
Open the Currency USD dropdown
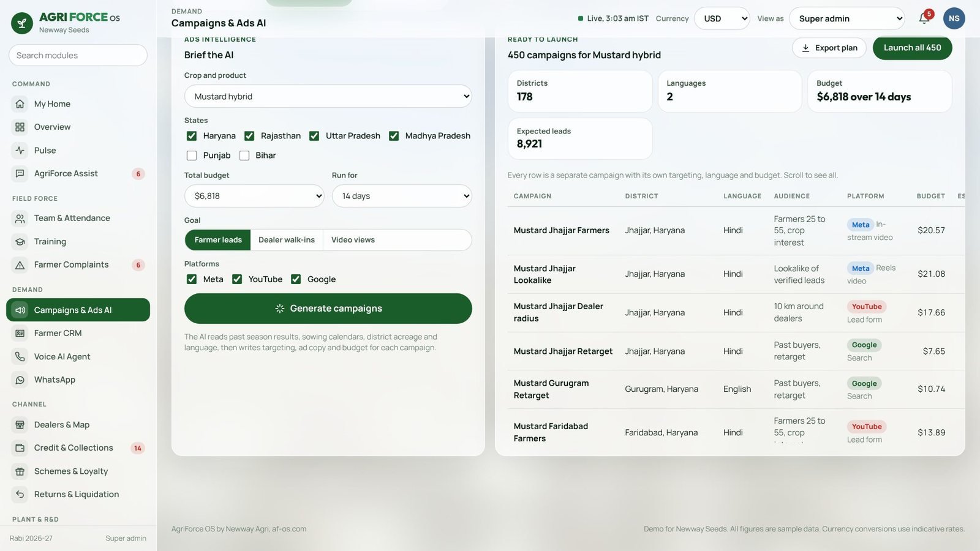[x=722, y=18]
